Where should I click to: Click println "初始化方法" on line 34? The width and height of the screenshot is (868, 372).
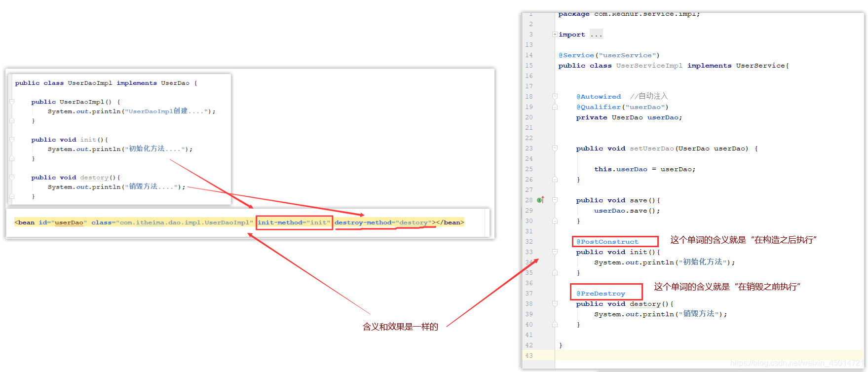coord(664,262)
